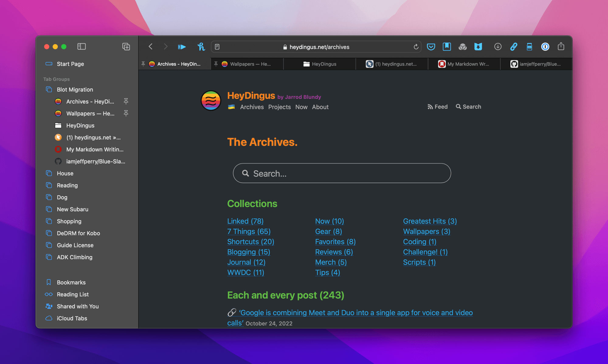
Task: Click into the archives Search... field
Action: [x=342, y=173]
